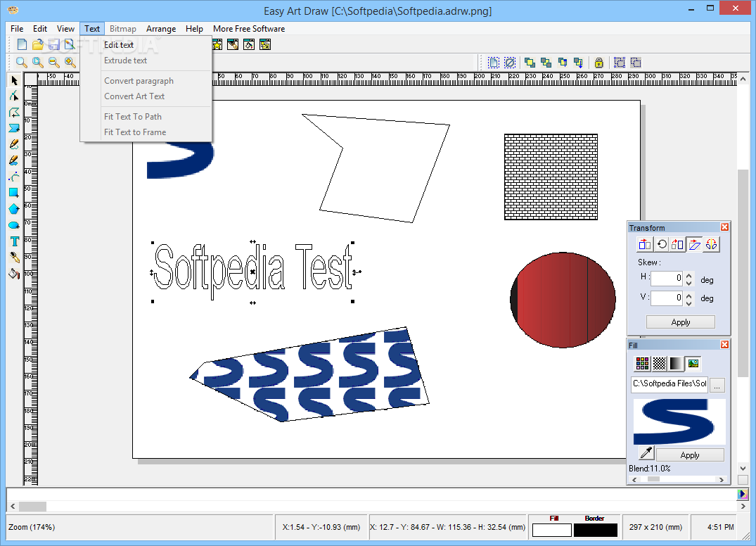Open the Help menu

pyautogui.click(x=194, y=29)
